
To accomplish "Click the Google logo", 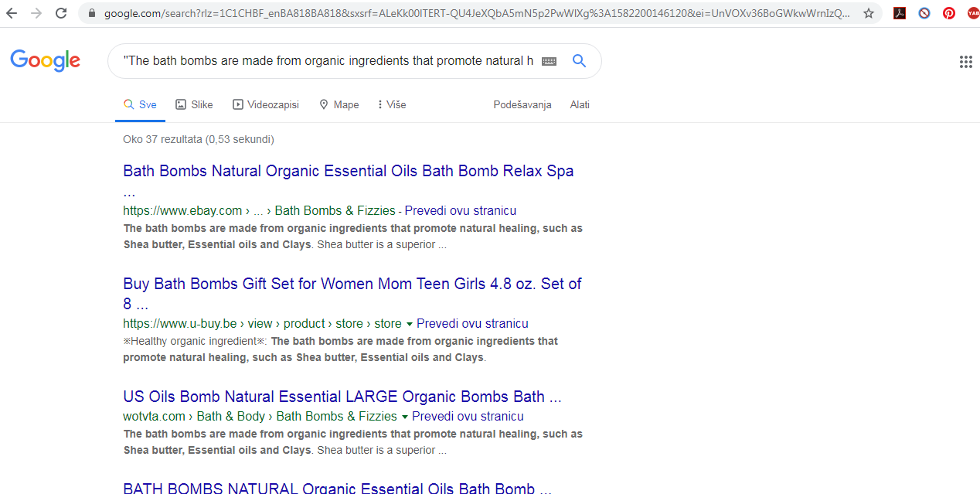I will tap(46, 60).
